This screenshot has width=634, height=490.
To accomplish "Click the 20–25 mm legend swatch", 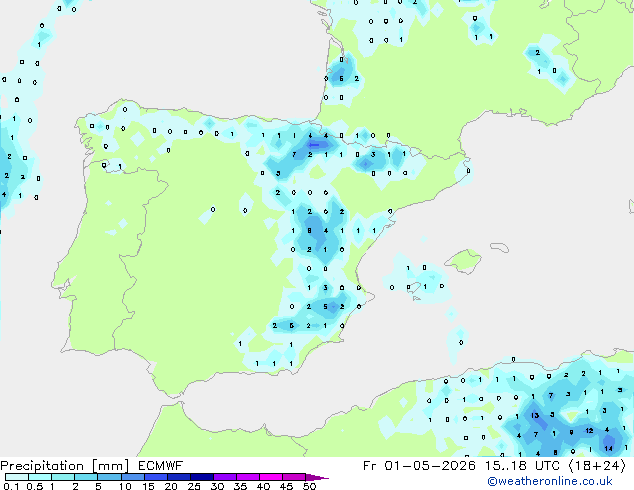I will [x=178, y=477].
